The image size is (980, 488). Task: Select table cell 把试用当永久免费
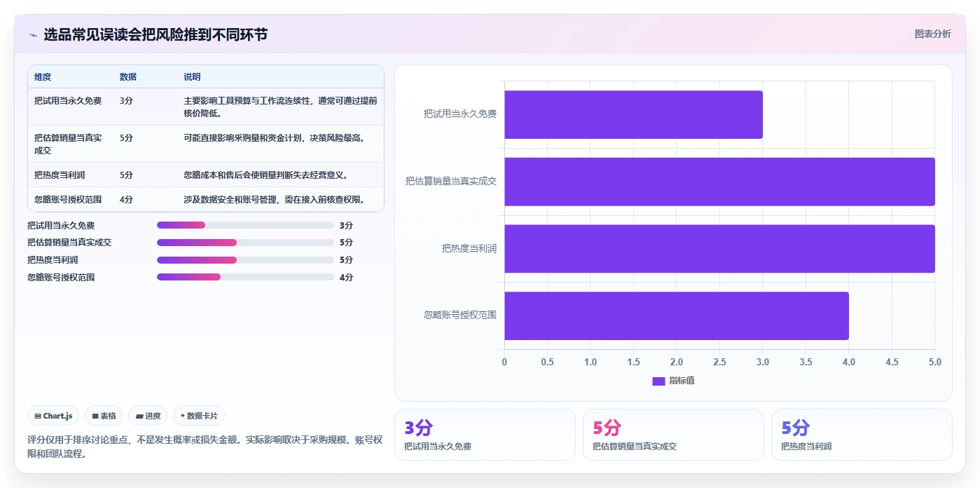[68, 101]
